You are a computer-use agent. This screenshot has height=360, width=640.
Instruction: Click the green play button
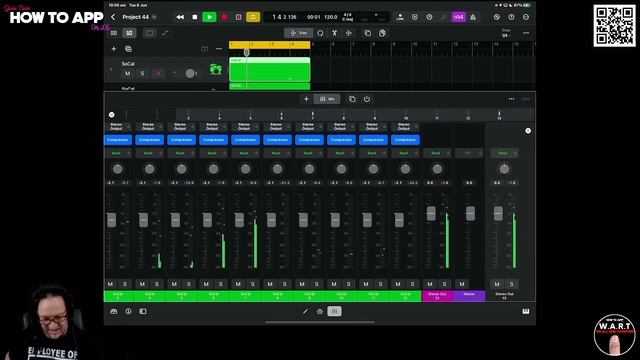point(209,17)
